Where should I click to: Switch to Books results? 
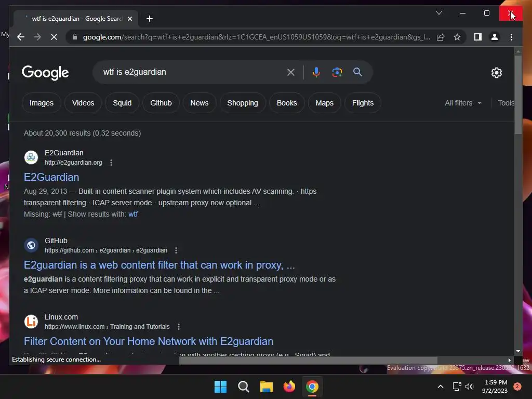click(287, 103)
